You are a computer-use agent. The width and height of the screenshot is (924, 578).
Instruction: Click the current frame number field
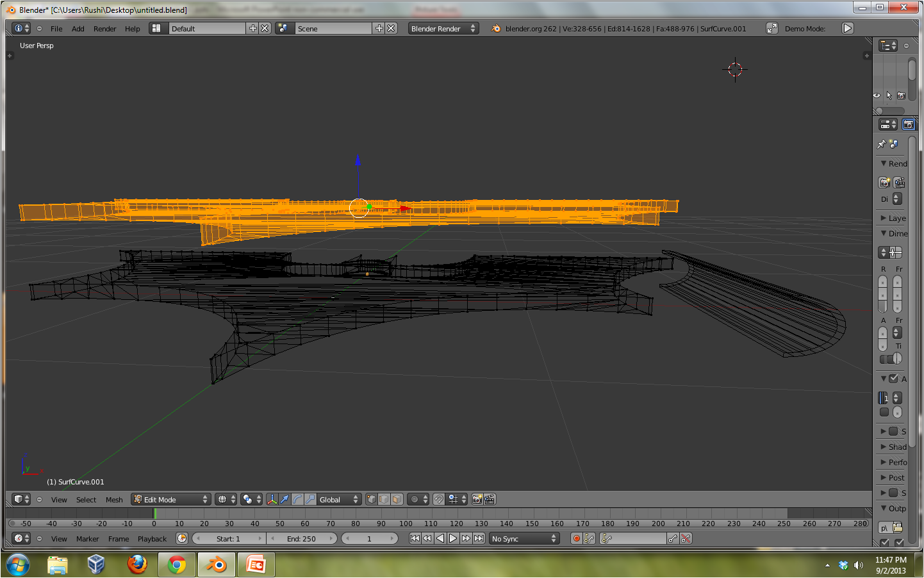tap(370, 538)
